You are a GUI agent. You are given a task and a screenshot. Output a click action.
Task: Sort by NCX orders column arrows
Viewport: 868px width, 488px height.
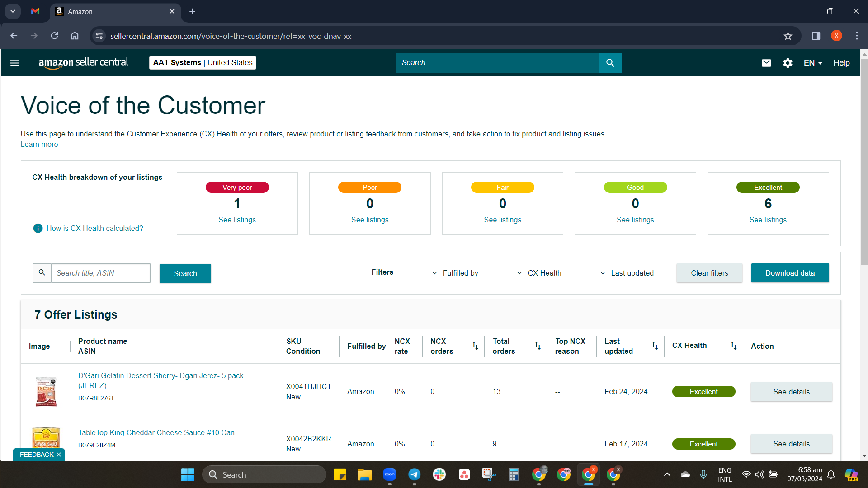click(475, 346)
